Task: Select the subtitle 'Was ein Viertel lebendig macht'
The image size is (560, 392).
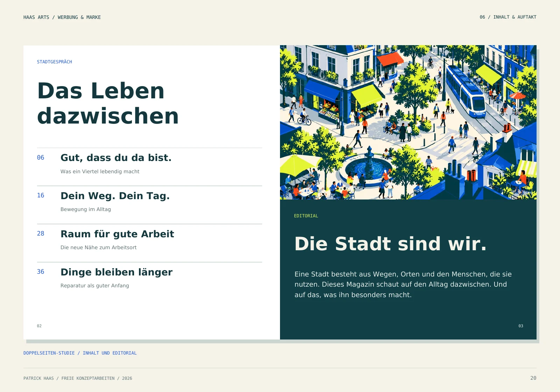Action: pyautogui.click(x=100, y=171)
